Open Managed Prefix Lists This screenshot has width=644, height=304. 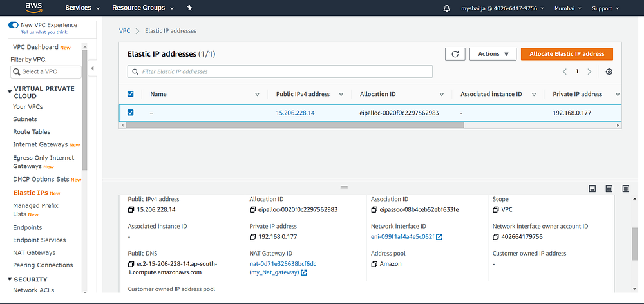[35, 210]
